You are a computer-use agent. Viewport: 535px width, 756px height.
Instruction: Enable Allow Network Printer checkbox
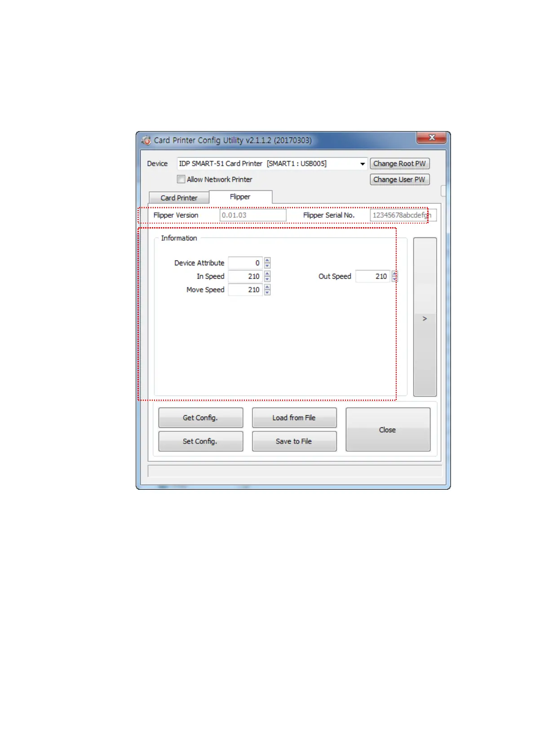pyautogui.click(x=181, y=179)
